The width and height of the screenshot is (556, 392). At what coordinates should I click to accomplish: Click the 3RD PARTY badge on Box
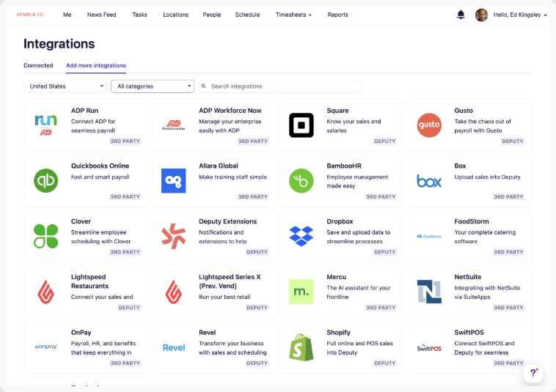[508, 197]
